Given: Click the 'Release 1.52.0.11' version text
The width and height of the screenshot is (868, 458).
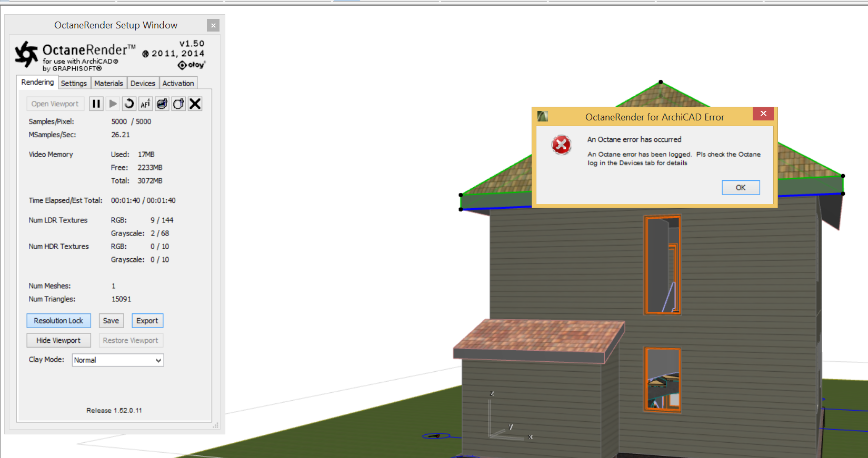Looking at the screenshot, I should click(x=114, y=411).
